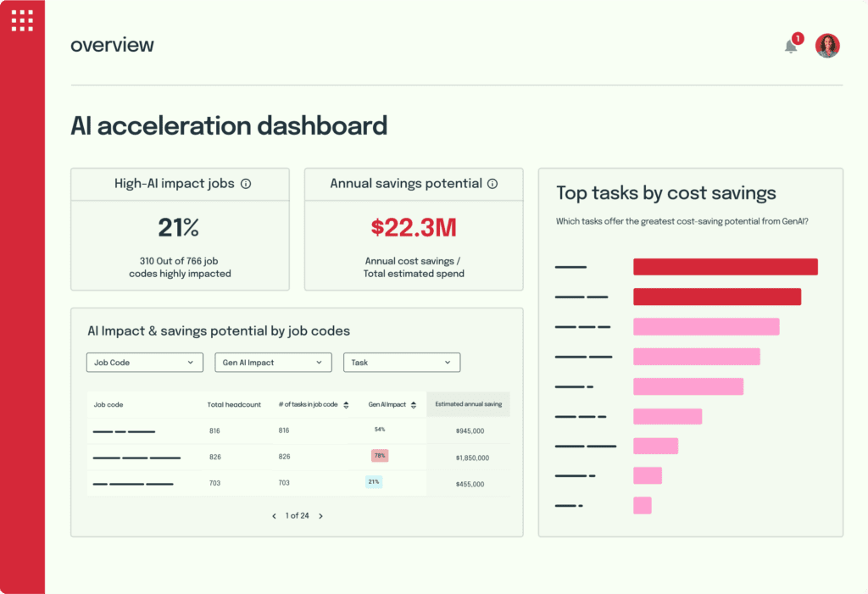This screenshot has height=594, width=868.
Task: Click the shortest pink bar in chart
Action: (x=642, y=505)
